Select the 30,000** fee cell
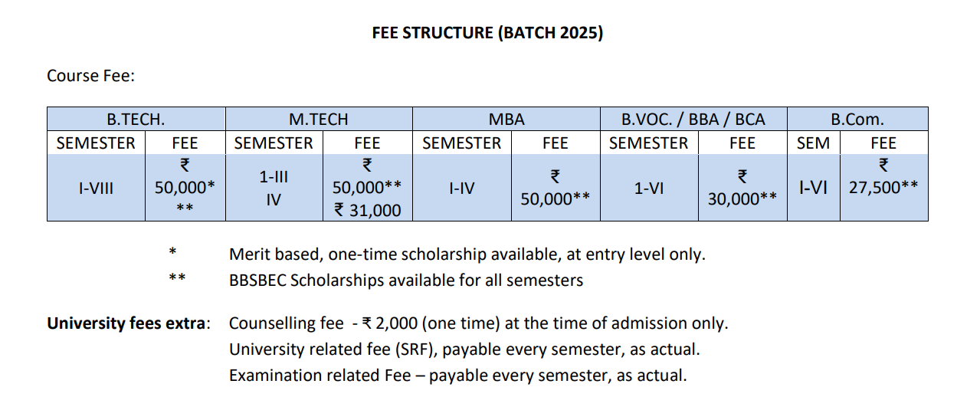 (x=742, y=199)
